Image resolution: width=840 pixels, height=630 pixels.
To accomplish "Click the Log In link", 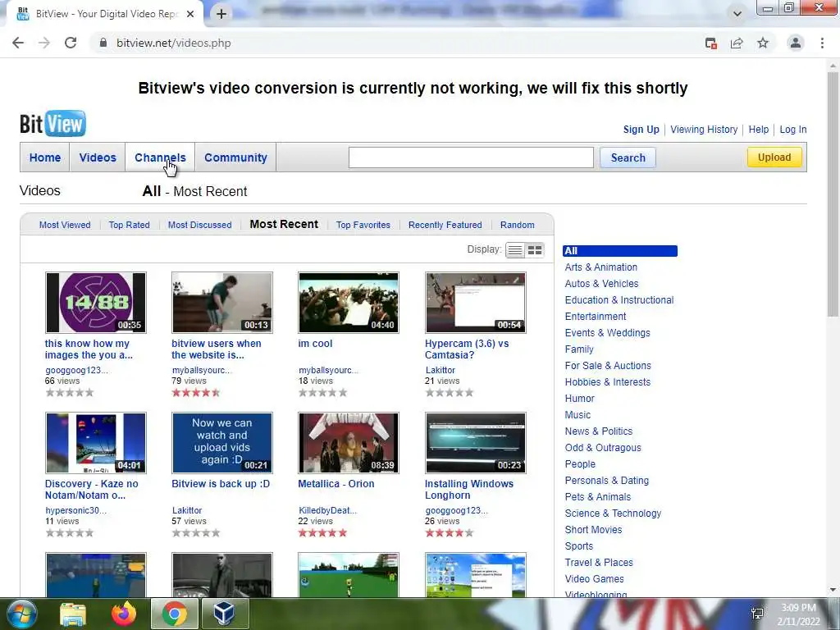I will click(793, 129).
